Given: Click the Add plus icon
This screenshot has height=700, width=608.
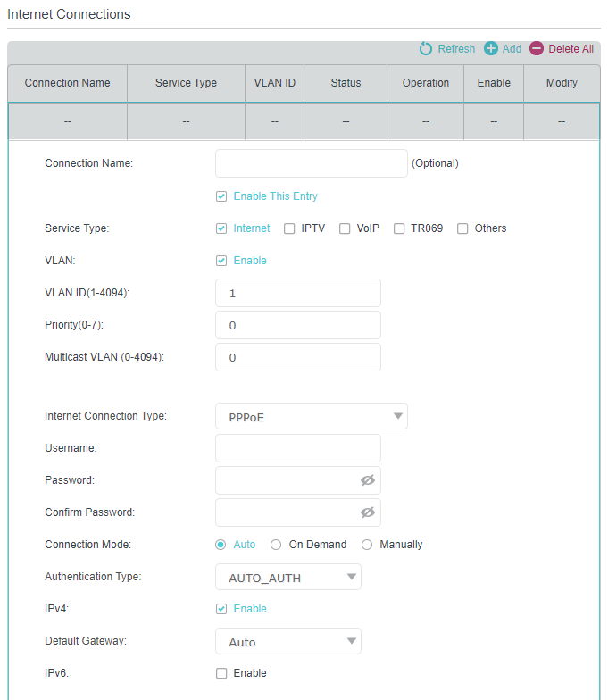Looking at the screenshot, I should point(491,48).
